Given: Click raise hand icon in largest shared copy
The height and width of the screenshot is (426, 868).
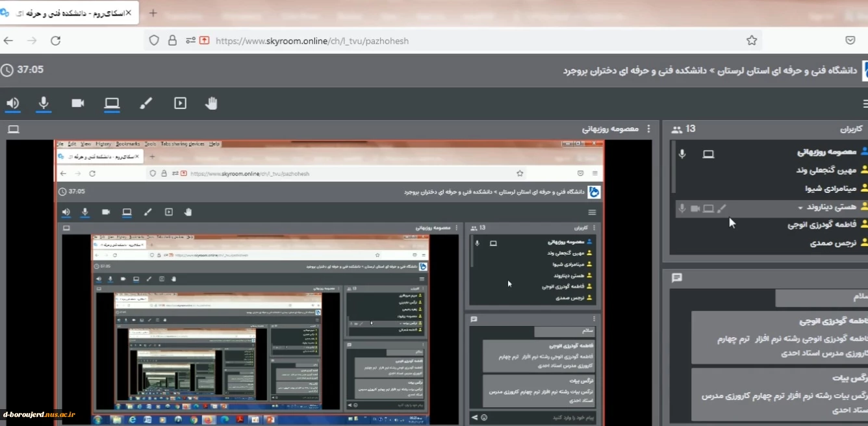Looking at the screenshot, I should coord(188,212).
